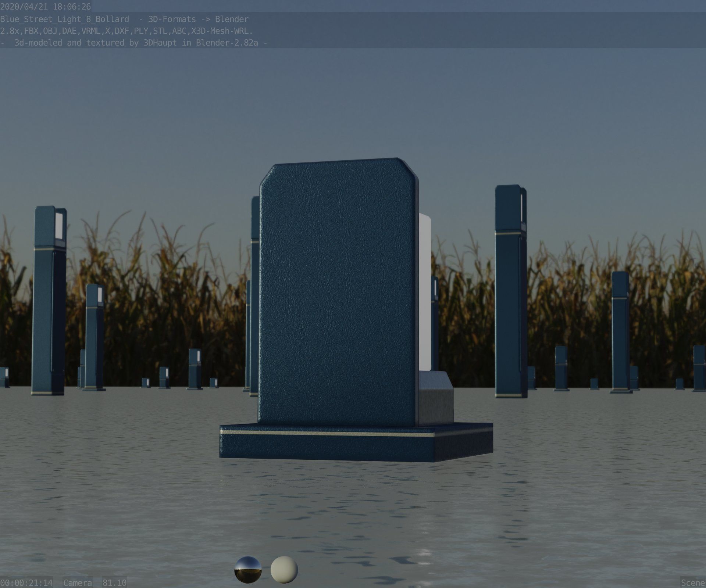Click the 81.10 value in the bottom bar

[114, 583]
